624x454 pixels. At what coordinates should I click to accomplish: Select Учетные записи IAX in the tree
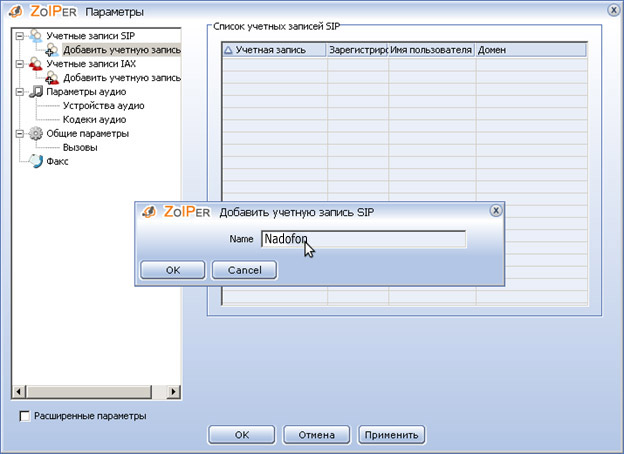(x=91, y=64)
